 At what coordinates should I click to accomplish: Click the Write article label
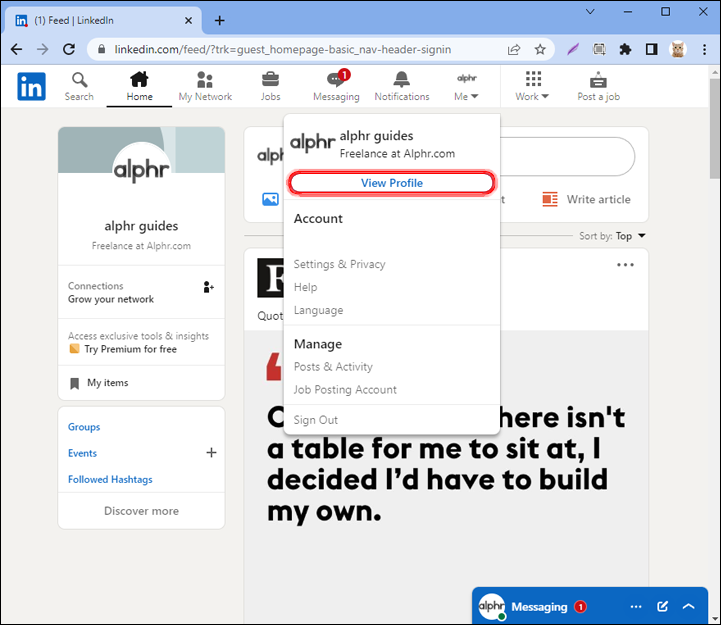598,199
